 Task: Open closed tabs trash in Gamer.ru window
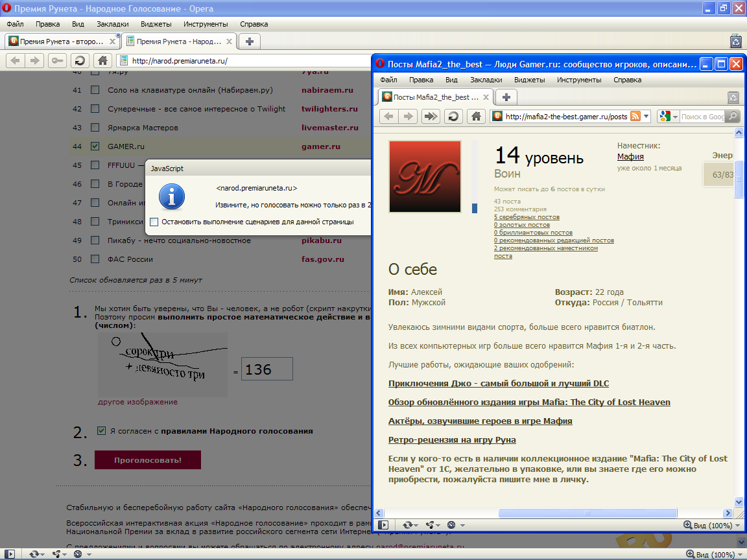[733, 98]
